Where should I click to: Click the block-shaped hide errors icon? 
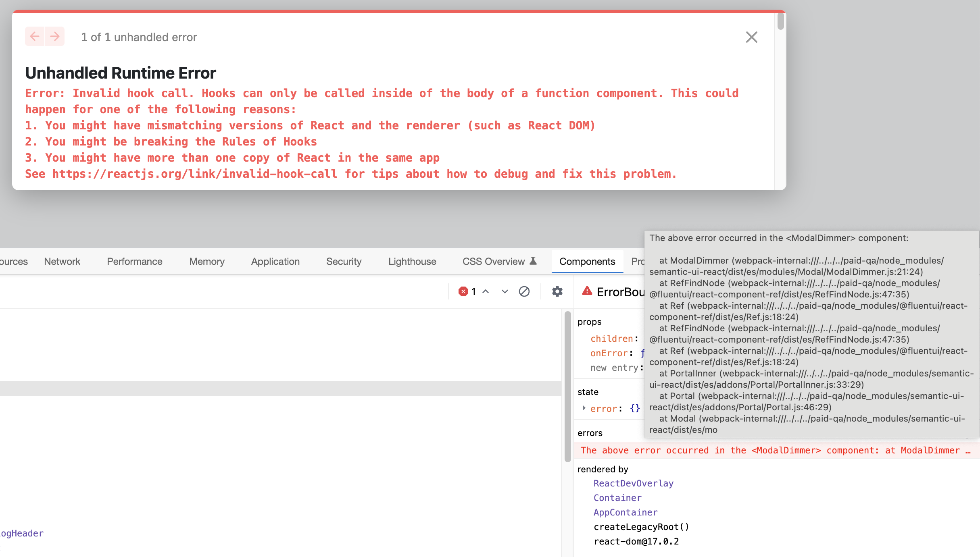[x=525, y=291]
